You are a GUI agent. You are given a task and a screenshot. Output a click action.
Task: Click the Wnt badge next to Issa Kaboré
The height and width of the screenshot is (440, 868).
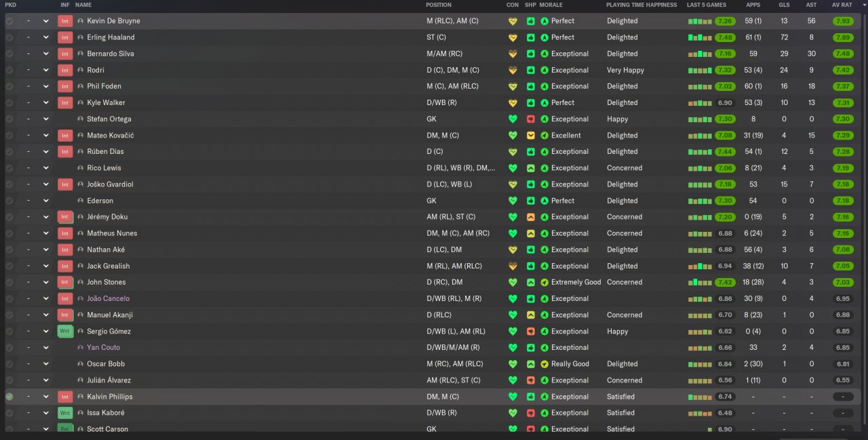(65, 413)
